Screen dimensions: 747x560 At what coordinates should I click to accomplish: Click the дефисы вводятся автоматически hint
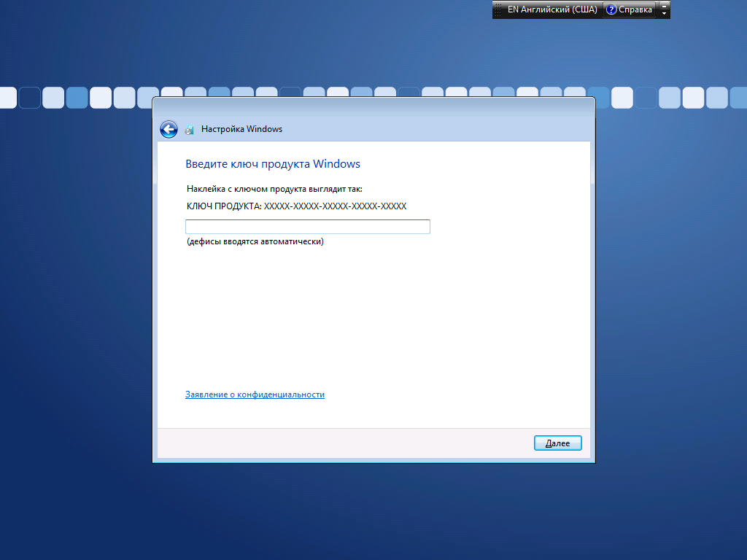coord(255,241)
